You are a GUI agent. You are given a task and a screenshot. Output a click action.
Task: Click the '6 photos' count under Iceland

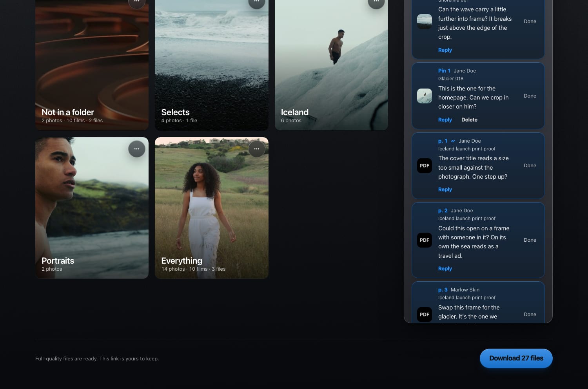pyautogui.click(x=291, y=121)
